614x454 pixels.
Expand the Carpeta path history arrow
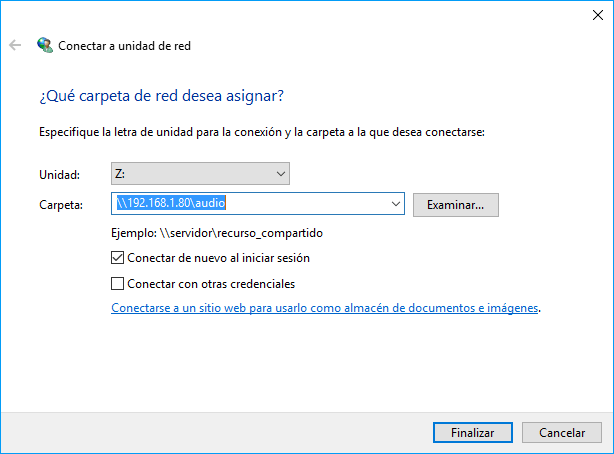(x=398, y=204)
